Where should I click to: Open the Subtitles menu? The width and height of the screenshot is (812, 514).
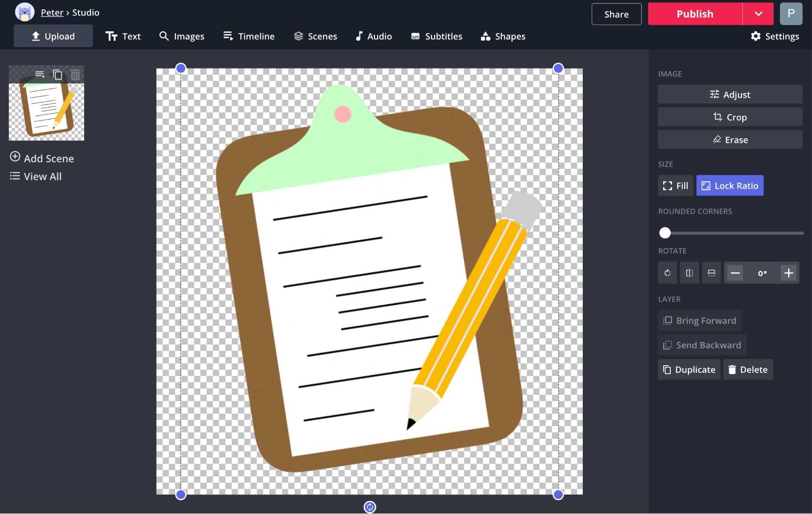pos(436,36)
